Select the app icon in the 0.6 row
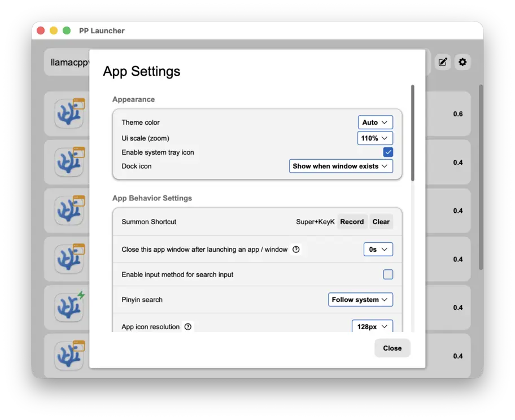 pos(69,113)
